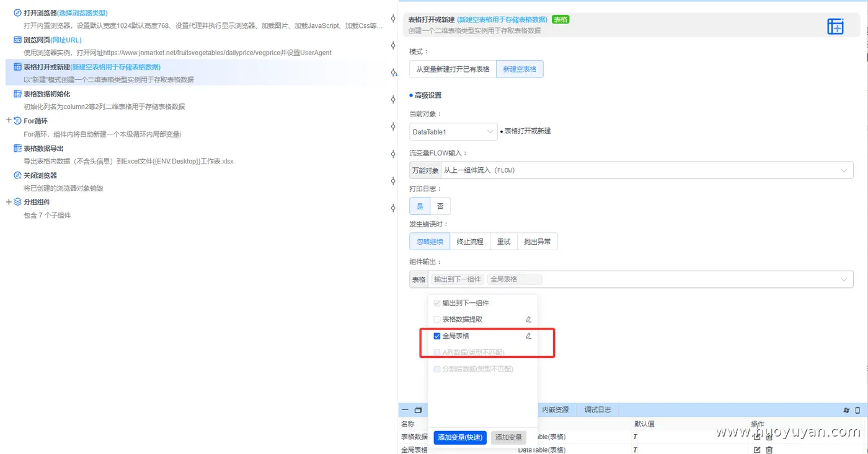Click the connector node on the 关闭浏览器 step row
This screenshot has width=868, height=454.
(x=393, y=181)
